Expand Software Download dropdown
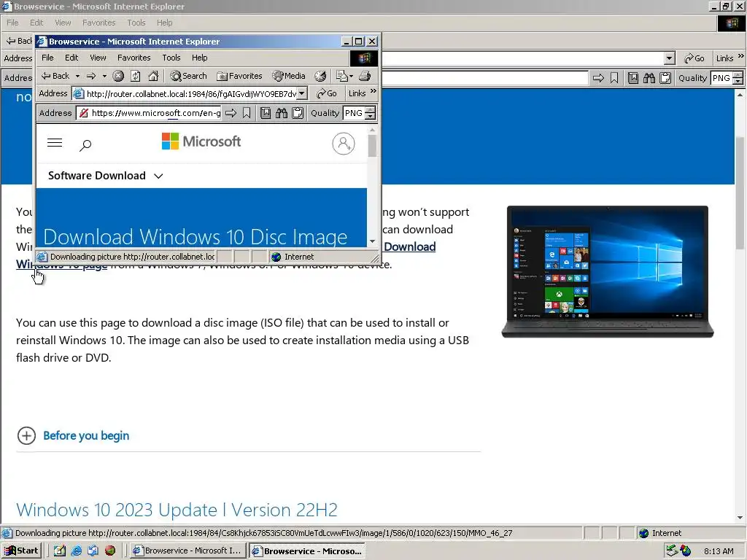This screenshot has width=747, height=560. click(105, 176)
